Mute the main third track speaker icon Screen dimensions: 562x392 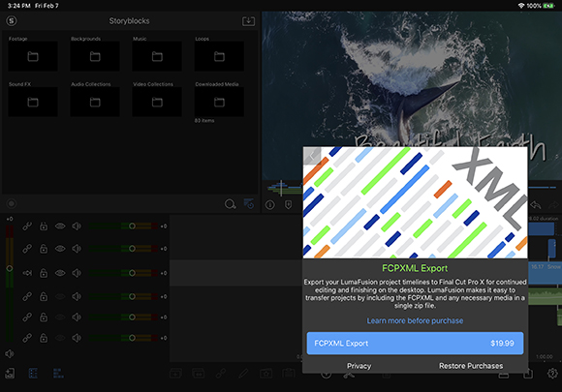click(x=77, y=273)
